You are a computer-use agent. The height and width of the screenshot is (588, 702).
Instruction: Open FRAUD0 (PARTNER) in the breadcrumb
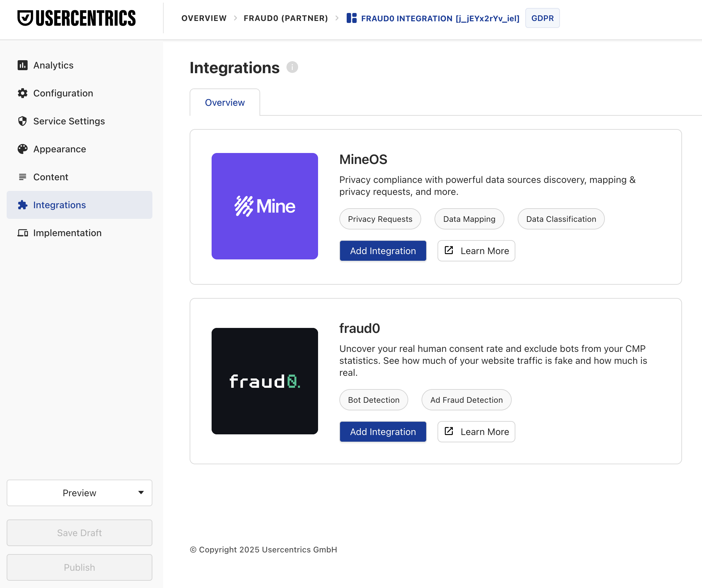click(285, 18)
